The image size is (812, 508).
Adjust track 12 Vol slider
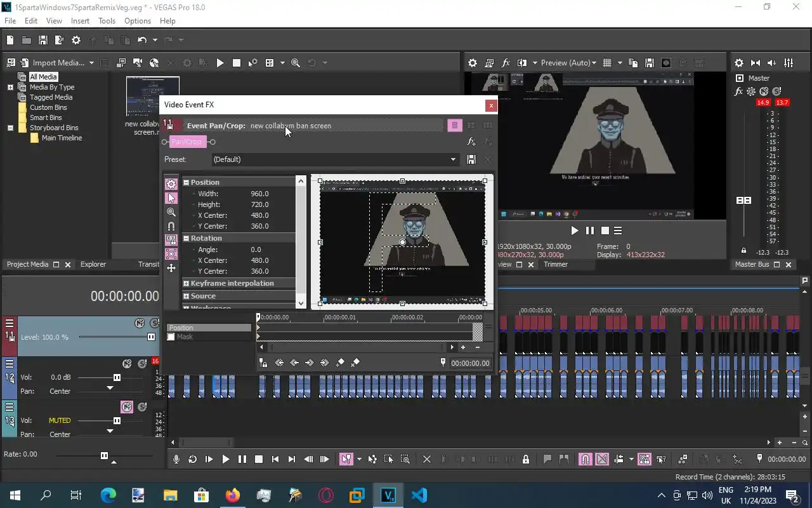coord(117,377)
